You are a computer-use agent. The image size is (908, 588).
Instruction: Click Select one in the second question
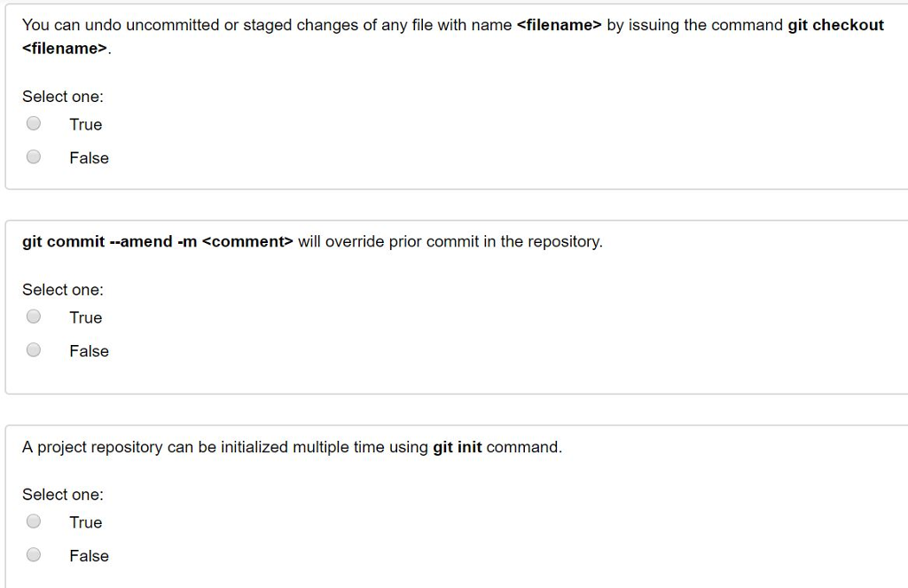(62, 289)
